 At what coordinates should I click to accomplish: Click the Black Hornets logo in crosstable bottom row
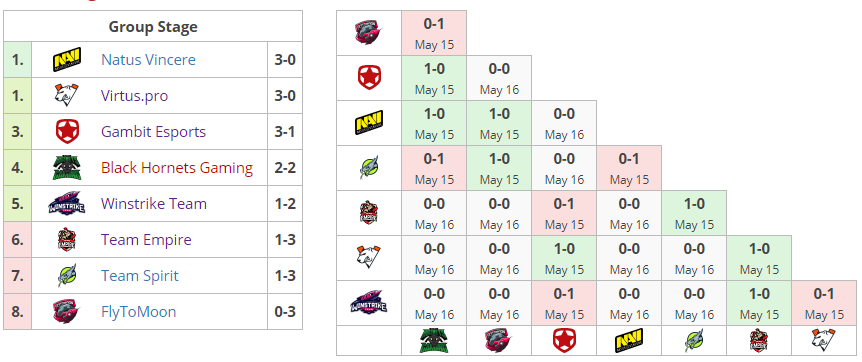coord(434,340)
